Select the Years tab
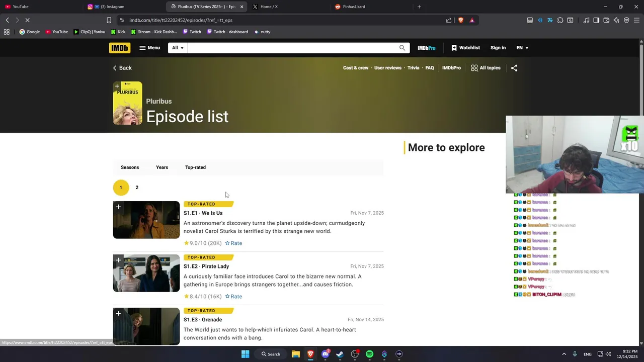644x362 pixels. 162,167
